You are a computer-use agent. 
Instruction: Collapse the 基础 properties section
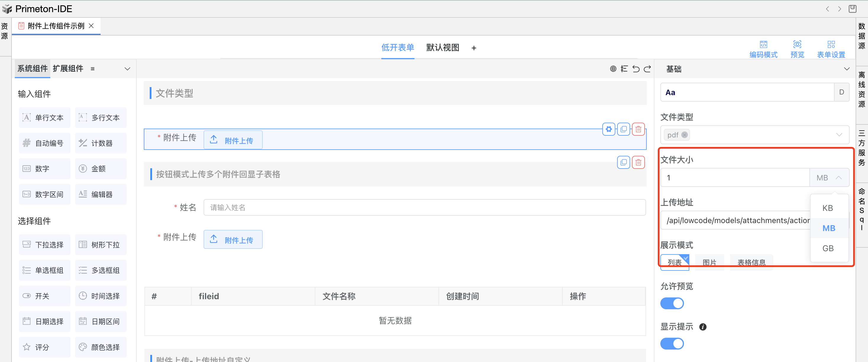[x=846, y=69]
